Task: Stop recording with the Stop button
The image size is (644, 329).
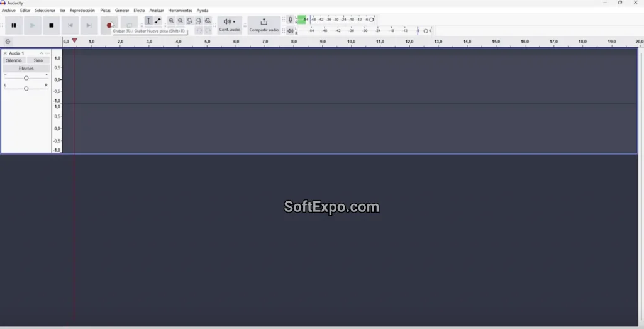Action: point(52,25)
